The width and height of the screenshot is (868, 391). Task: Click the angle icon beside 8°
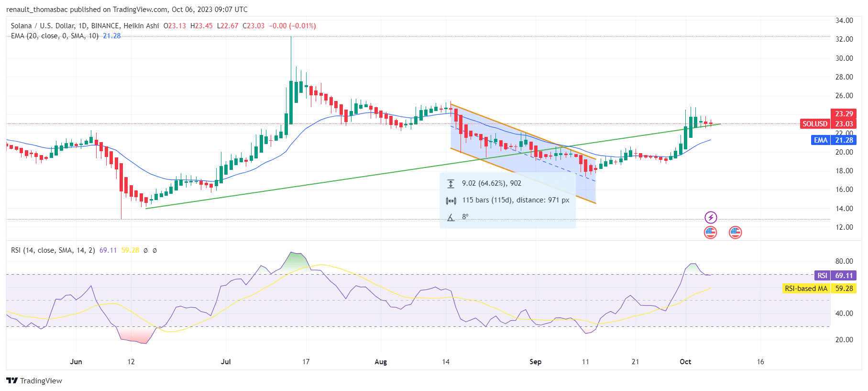click(450, 217)
